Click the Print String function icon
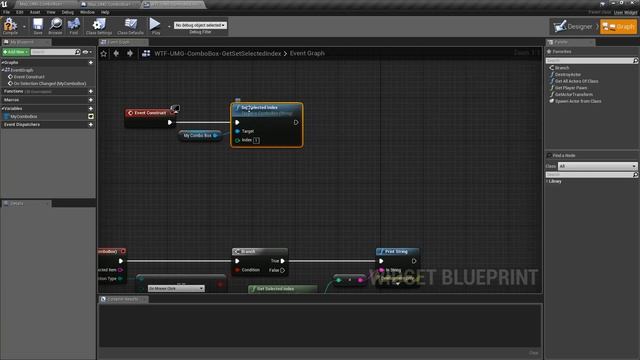Viewport: 640px width, 360px height. click(381, 251)
